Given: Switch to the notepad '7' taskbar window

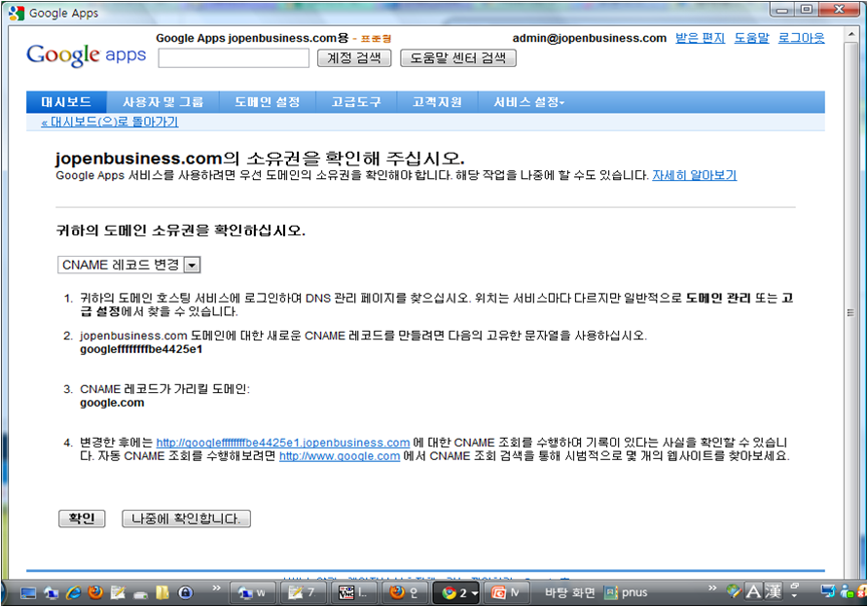Looking at the screenshot, I should tap(302, 592).
